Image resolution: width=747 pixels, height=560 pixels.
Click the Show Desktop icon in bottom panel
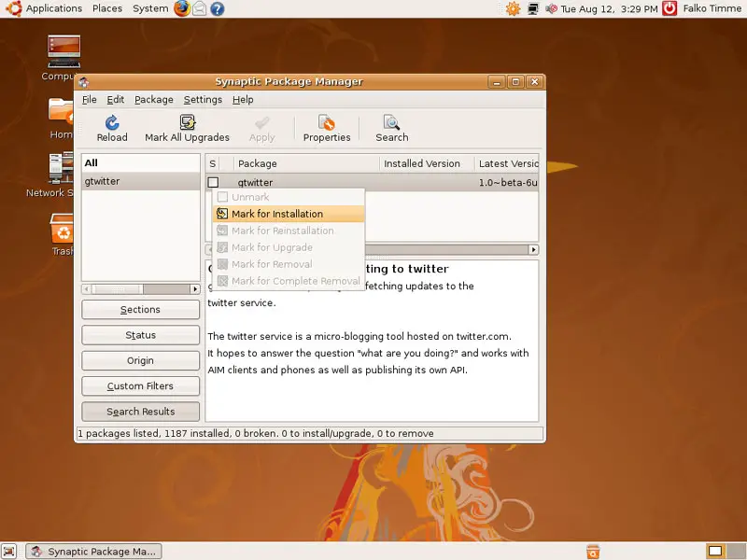[x=9, y=551]
